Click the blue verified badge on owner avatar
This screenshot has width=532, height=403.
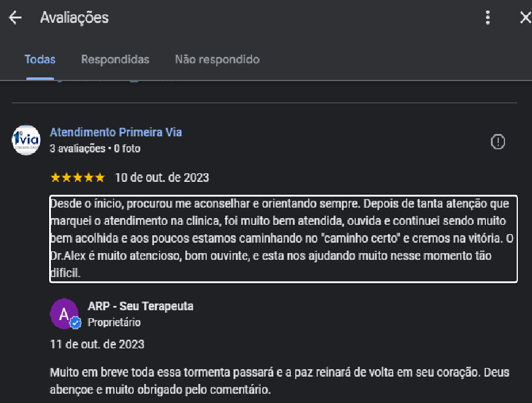coord(75,323)
